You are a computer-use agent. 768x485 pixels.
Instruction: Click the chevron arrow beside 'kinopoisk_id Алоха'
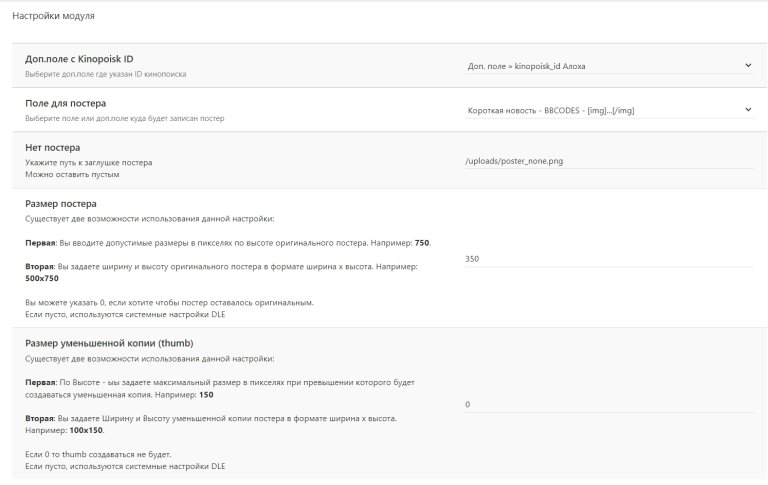(748, 65)
